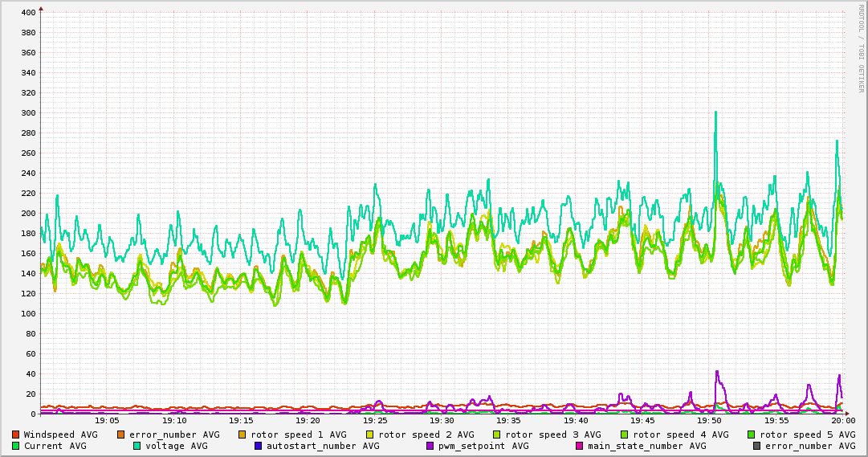
Task: Click the pink main_state_number AVG swatch
Action: click(x=580, y=446)
